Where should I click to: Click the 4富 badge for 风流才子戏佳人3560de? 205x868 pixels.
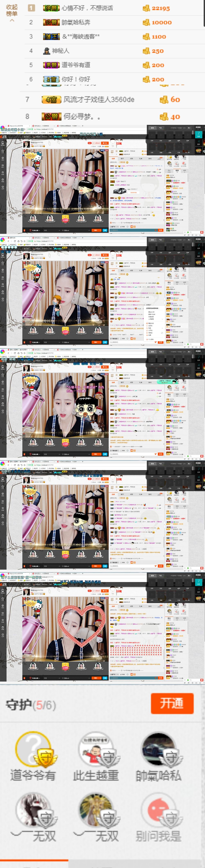51,100
